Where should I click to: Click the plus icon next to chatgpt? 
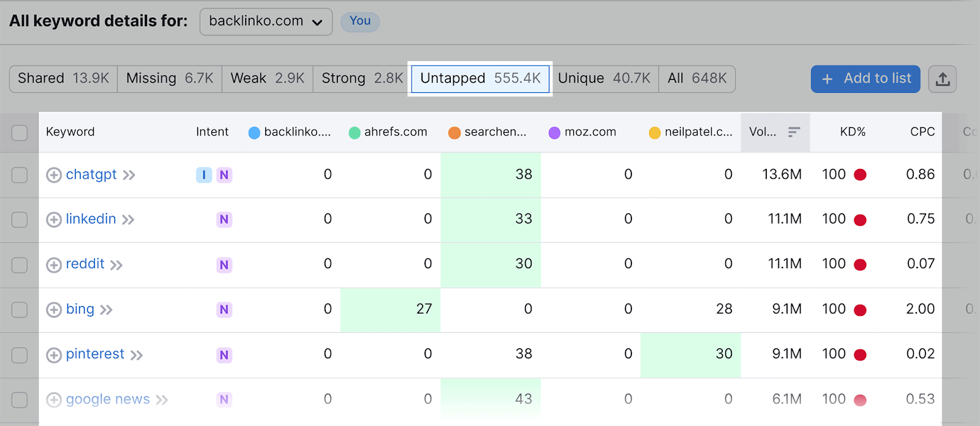tap(54, 175)
